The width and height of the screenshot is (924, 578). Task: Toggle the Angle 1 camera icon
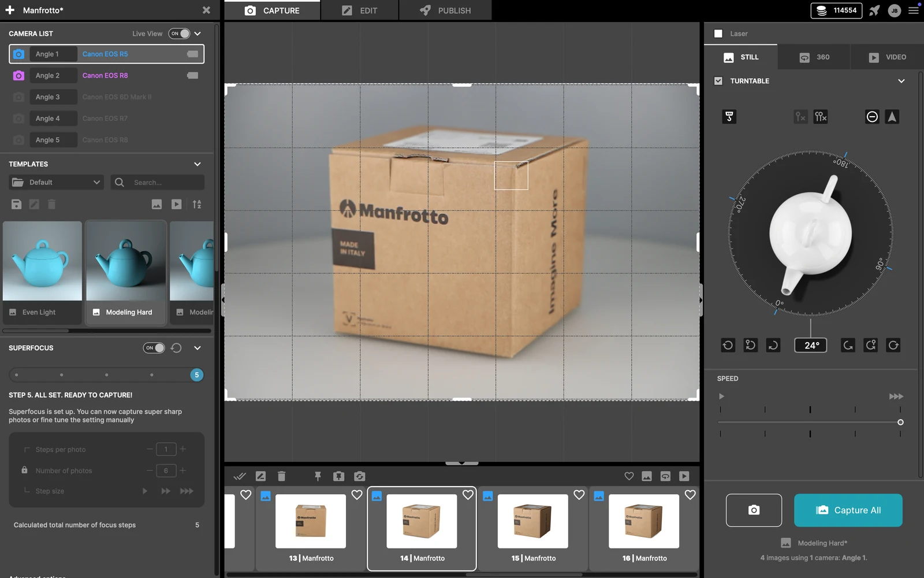[x=18, y=54]
